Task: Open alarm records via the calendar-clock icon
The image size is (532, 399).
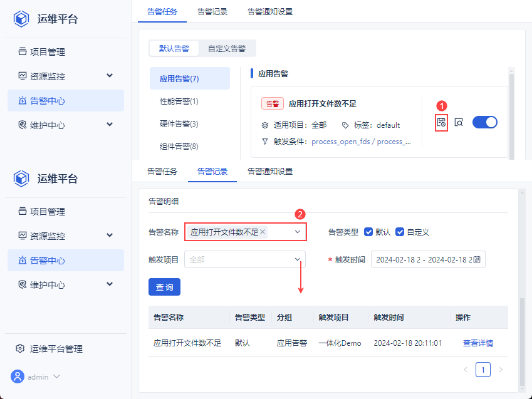Action: (441, 123)
